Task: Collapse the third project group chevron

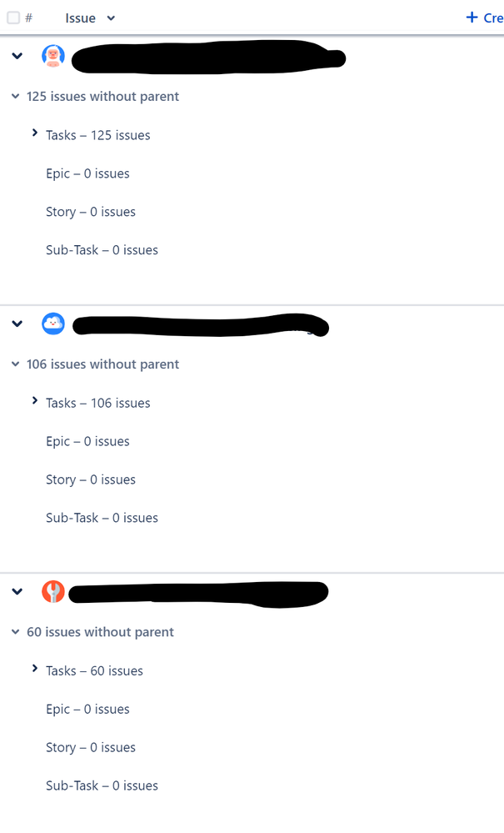Action: [x=17, y=591]
